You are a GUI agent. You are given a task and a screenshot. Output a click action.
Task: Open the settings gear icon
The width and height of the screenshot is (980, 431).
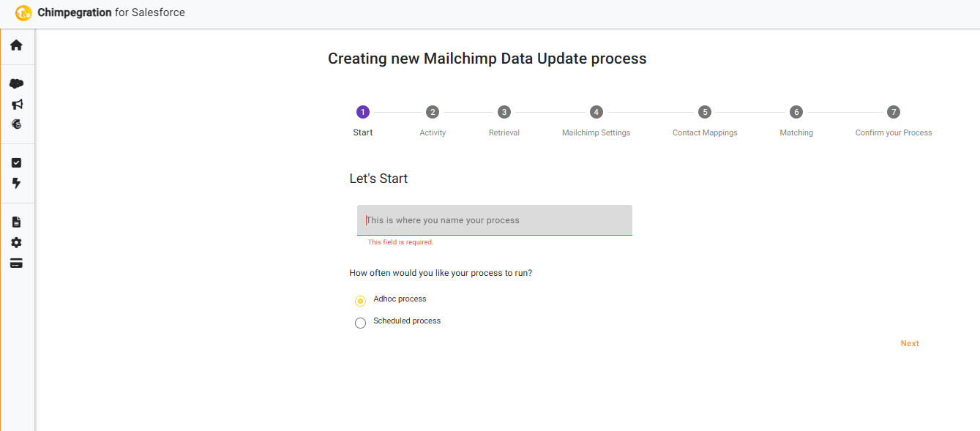[16, 242]
